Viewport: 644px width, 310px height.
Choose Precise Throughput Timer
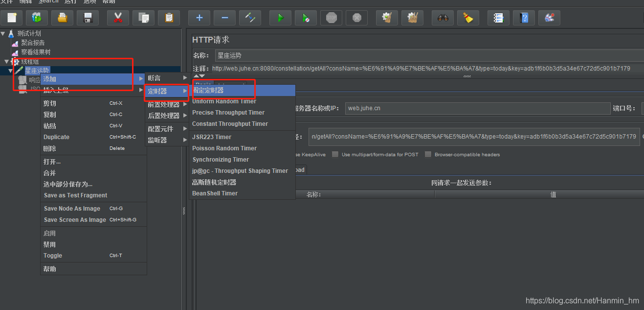(243, 113)
